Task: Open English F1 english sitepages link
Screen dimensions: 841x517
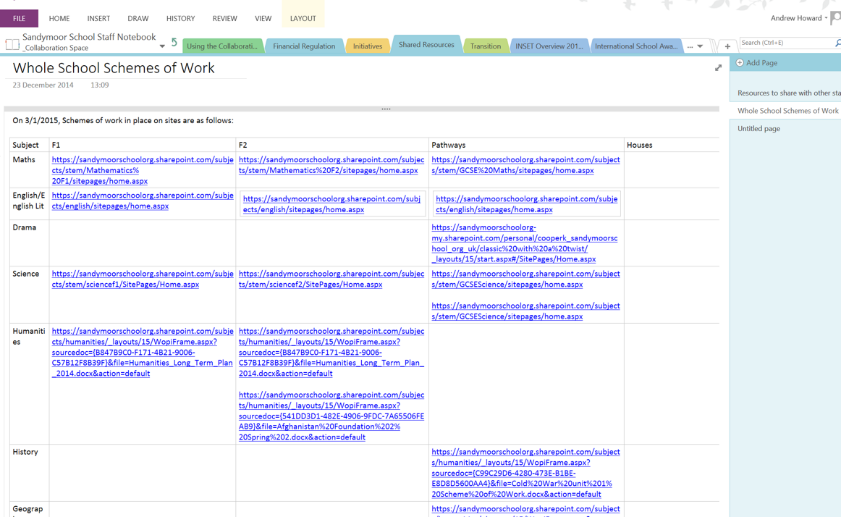Action: [x=142, y=201]
